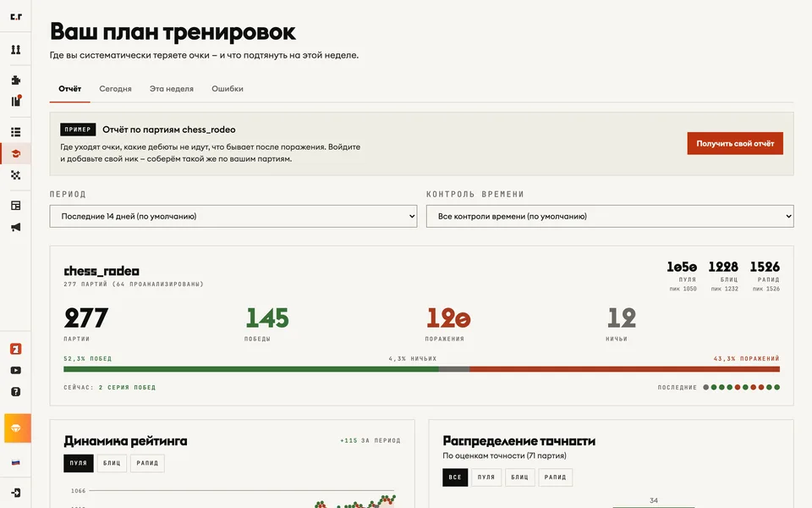Click the 2 серия побед streak text
The height and width of the screenshot is (508, 812).
[128, 387]
